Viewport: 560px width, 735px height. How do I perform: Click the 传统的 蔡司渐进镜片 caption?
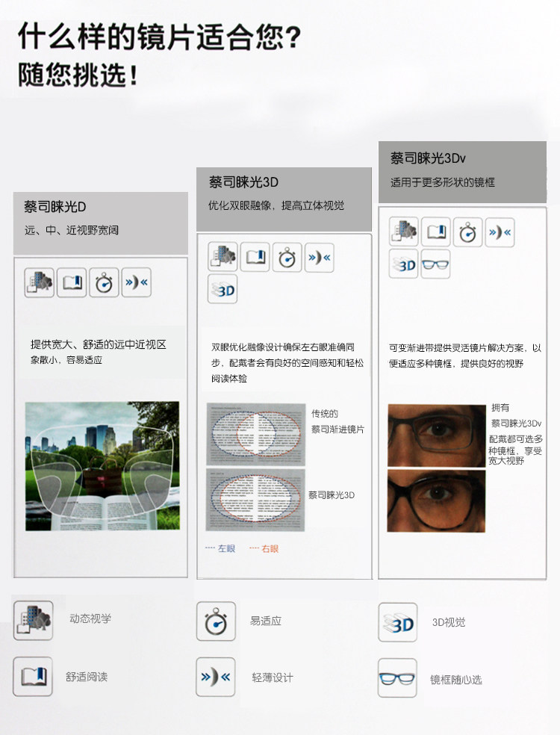338,421
